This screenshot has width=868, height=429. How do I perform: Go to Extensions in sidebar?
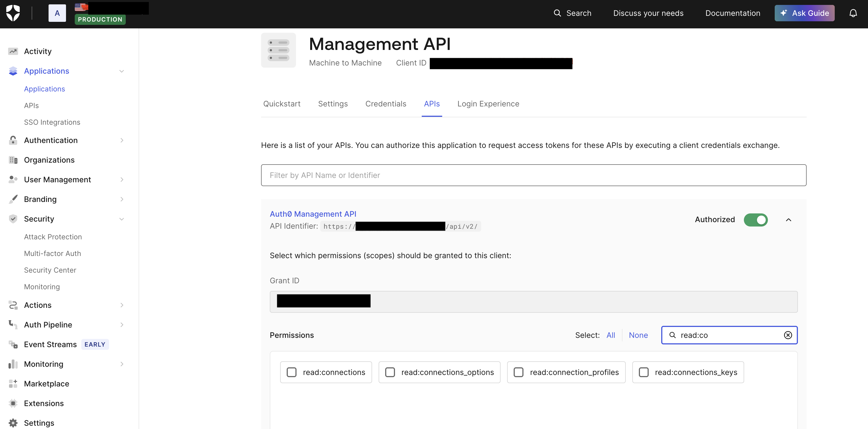[44, 403]
